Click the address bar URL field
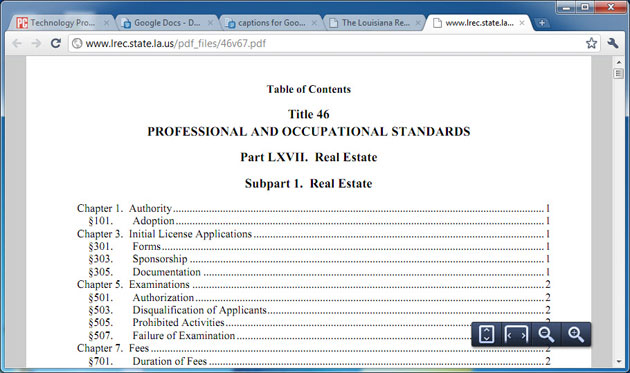Image resolution: width=630 pixels, height=373 pixels. click(x=333, y=43)
